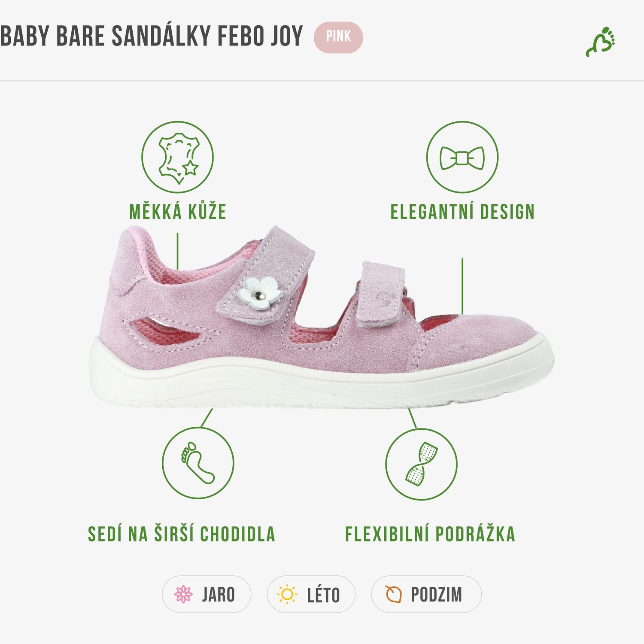Click the white flower on the sandal strap
This screenshot has height=644, width=644.
pyautogui.click(x=260, y=293)
